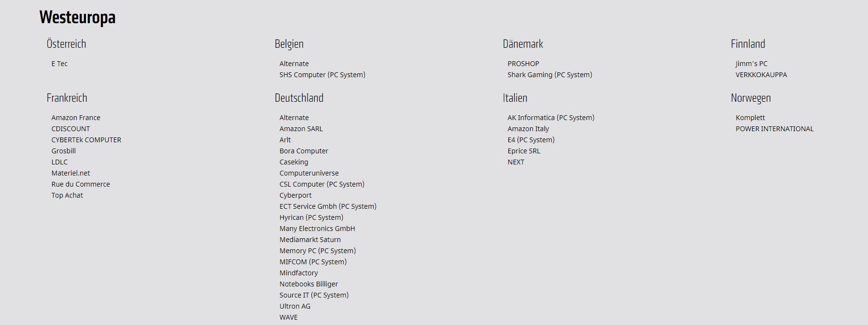Click the Materiel.net link

click(70, 173)
